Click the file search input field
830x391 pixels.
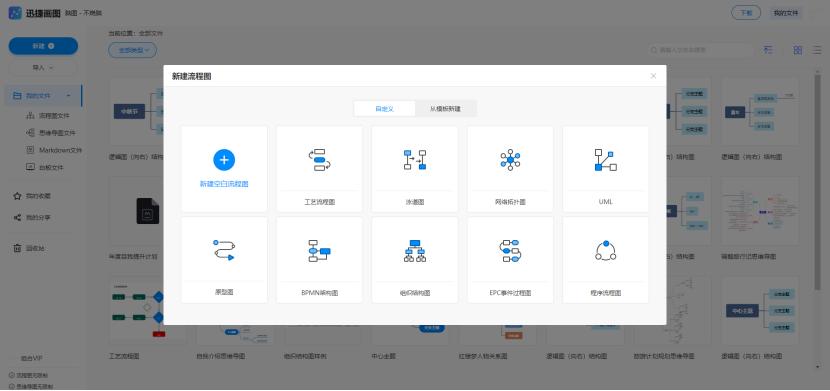tap(700, 50)
